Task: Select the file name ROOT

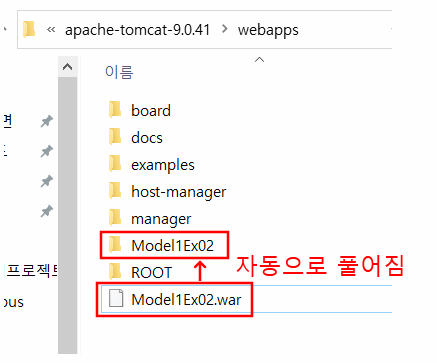Action: point(151,273)
